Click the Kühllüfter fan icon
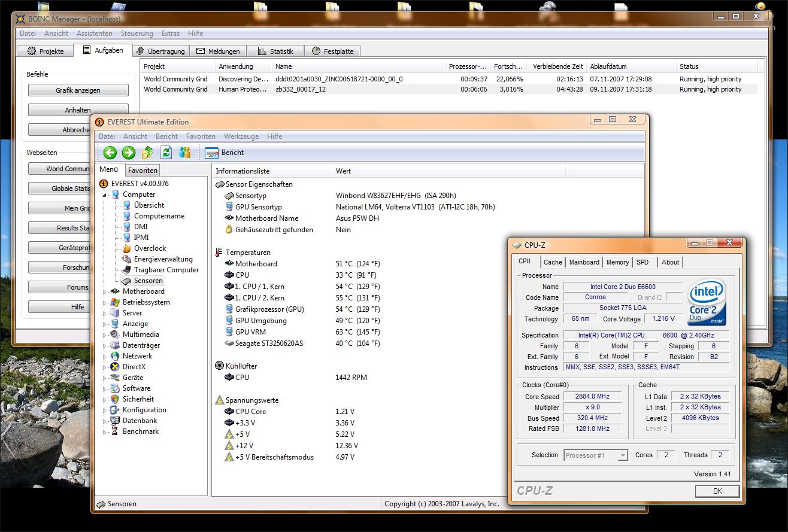 pyautogui.click(x=219, y=366)
